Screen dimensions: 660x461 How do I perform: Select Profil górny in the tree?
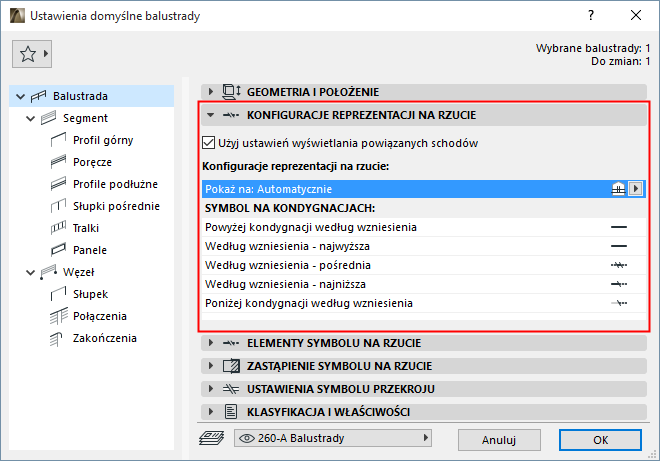[x=103, y=140]
